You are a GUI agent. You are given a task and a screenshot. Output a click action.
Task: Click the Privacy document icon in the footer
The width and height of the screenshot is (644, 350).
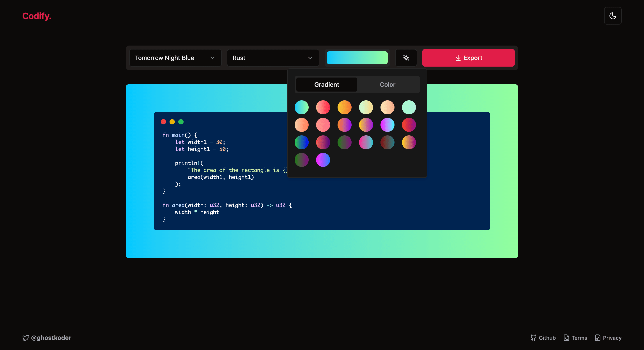[x=598, y=338]
